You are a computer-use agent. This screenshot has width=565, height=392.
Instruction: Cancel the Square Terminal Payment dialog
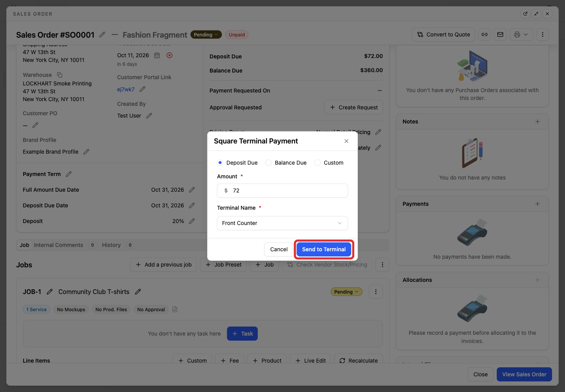[279, 249]
